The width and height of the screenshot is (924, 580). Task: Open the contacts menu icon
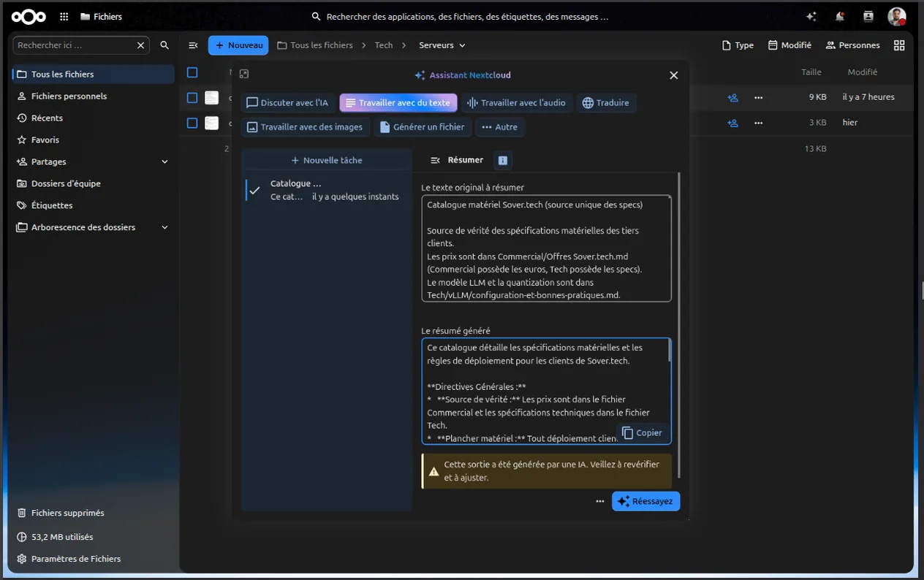point(868,16)
